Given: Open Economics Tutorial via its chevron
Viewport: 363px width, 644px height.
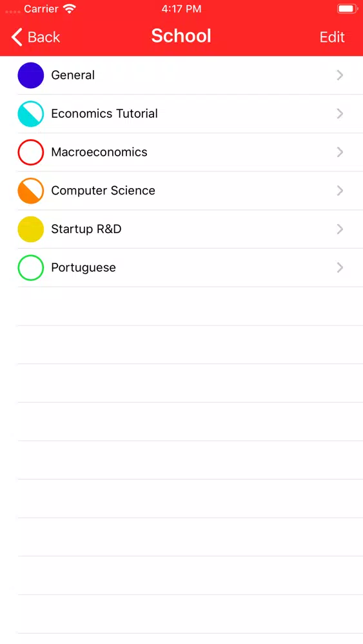Looking at the screenshot, I should click(x=340, y=114).
